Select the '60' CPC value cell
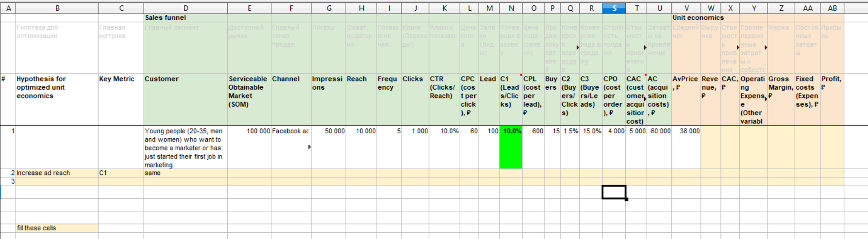868x239 pixels. (x=469, y=147)
